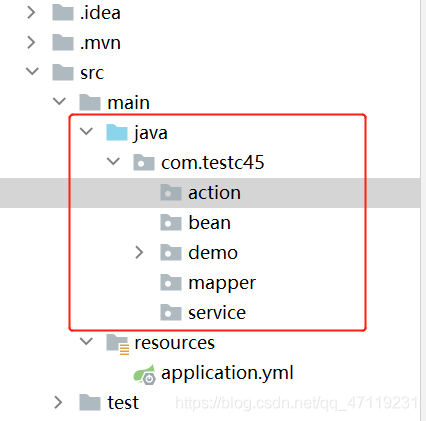Viewport: 426px width, 421px height.
Task: Click the project tree vertical scrollbar
Action: coord(423,210)
